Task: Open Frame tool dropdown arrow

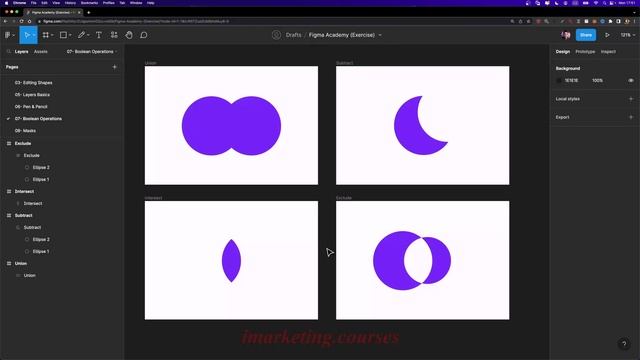Action: pos(52,36)
